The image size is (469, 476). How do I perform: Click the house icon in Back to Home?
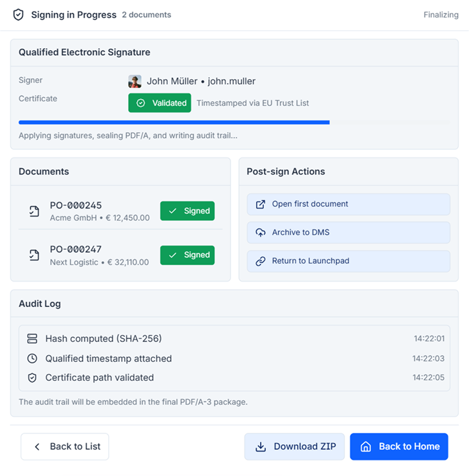pos(366,447)
